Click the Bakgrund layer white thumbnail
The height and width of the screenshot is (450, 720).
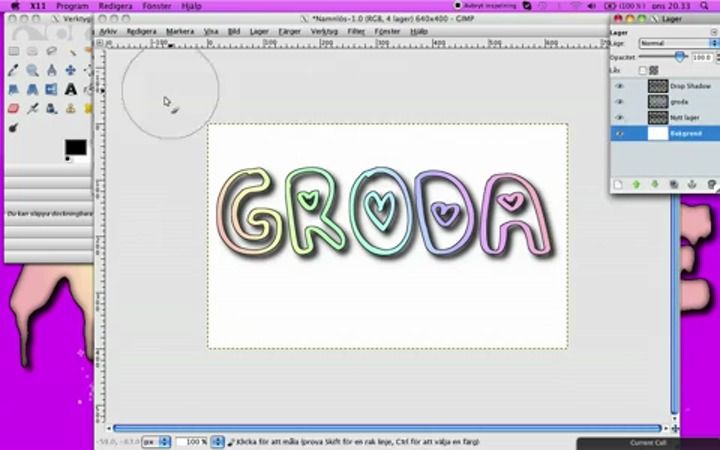tap(658, 134)
